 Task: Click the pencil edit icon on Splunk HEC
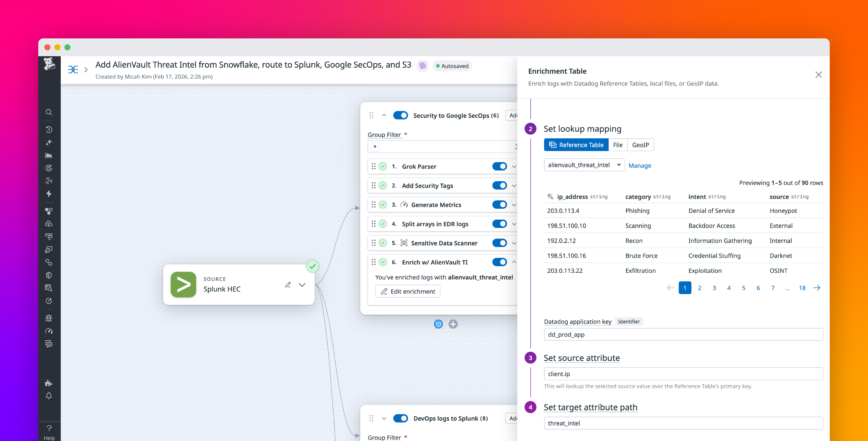click(288, 284)
